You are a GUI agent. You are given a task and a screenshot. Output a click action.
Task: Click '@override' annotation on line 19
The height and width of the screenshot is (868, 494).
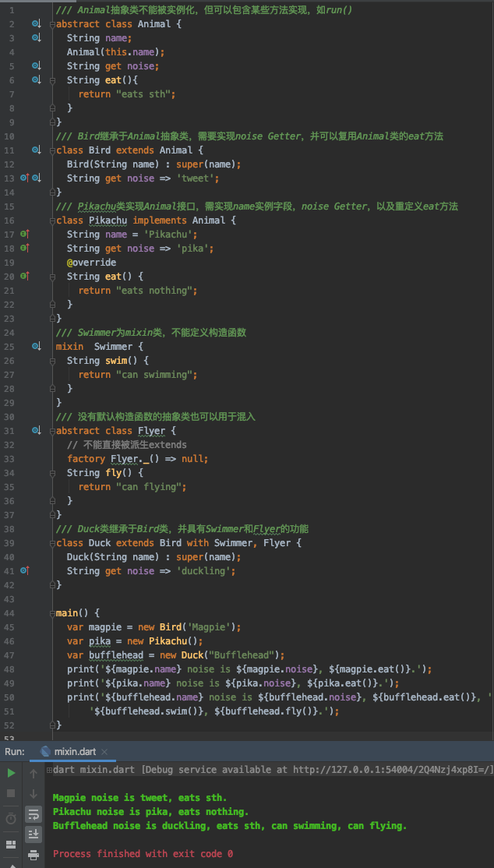click(x=92, y=263)
